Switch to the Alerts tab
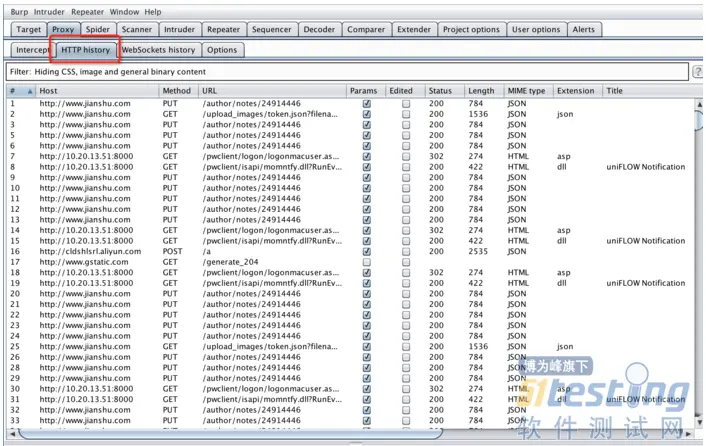 (584, 29)
